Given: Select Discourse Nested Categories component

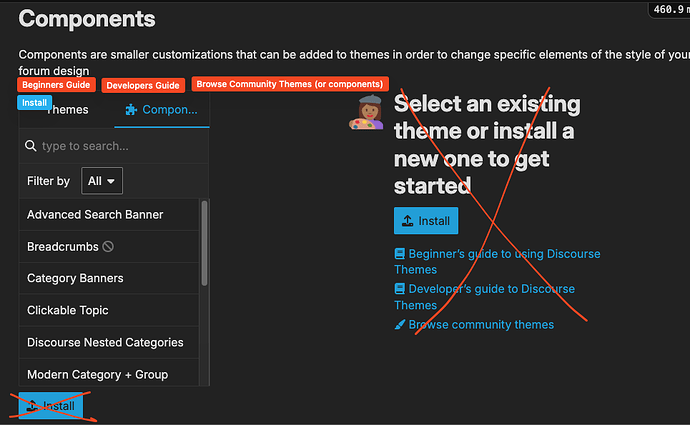Looking at the screenshot, I should (109, 342).
